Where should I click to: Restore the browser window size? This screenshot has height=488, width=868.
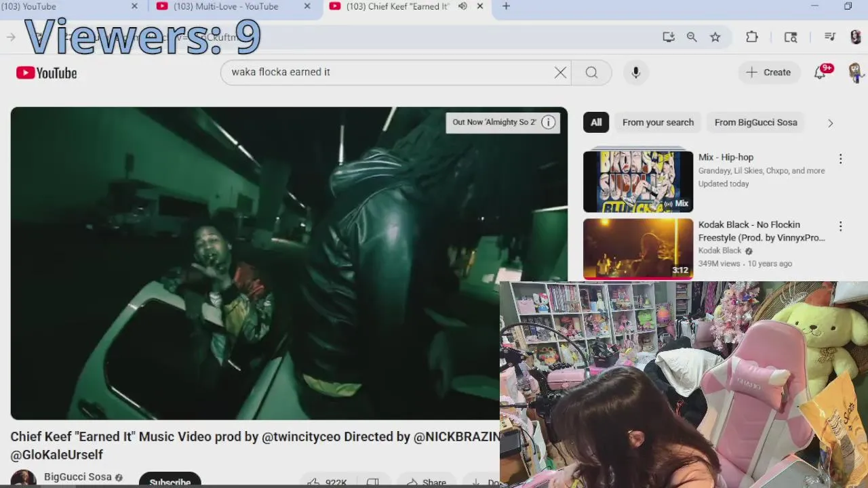(x=848, y=6)
